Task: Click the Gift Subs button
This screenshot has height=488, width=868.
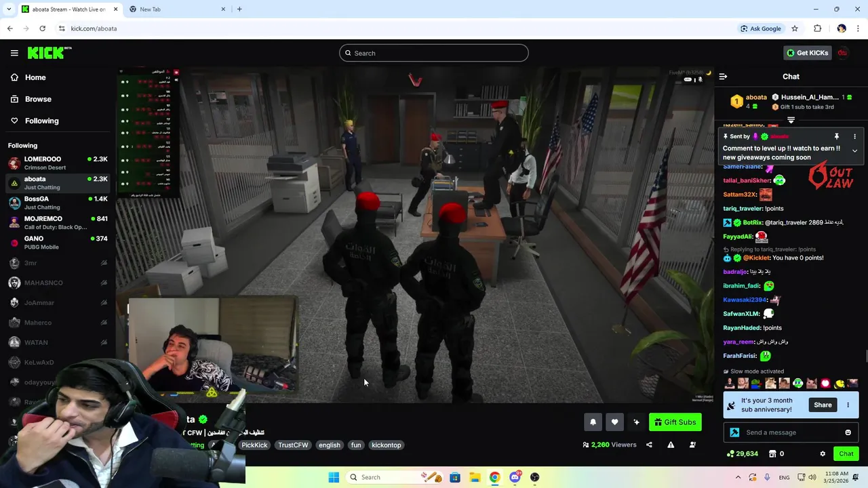Action: pos(675,422)
